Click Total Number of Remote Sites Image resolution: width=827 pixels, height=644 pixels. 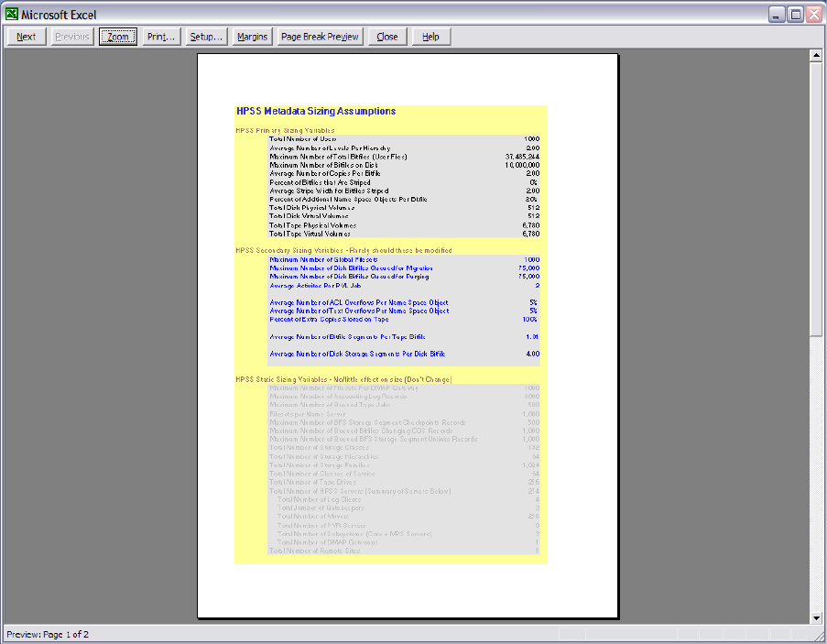click(x=315, y=551)
